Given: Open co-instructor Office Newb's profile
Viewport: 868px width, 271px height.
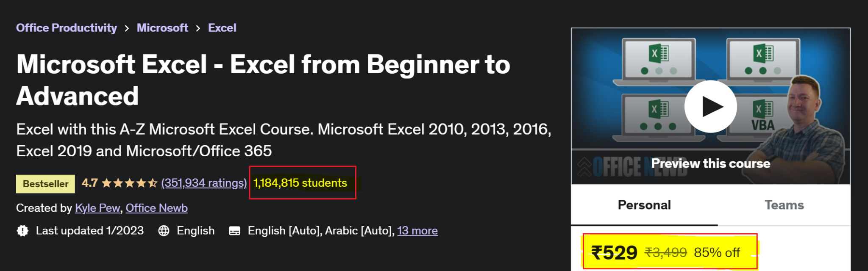Looking at the screenshot, I should [x=157, y=208].
